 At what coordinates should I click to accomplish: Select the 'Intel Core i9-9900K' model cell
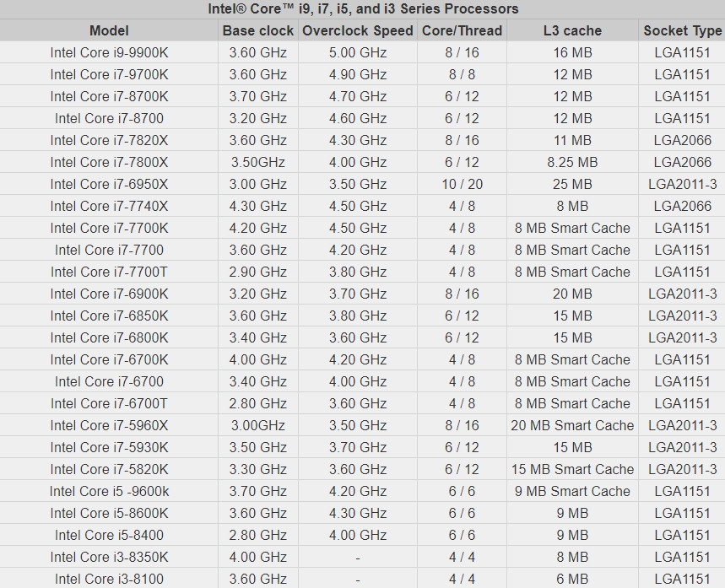click(109, 52)
